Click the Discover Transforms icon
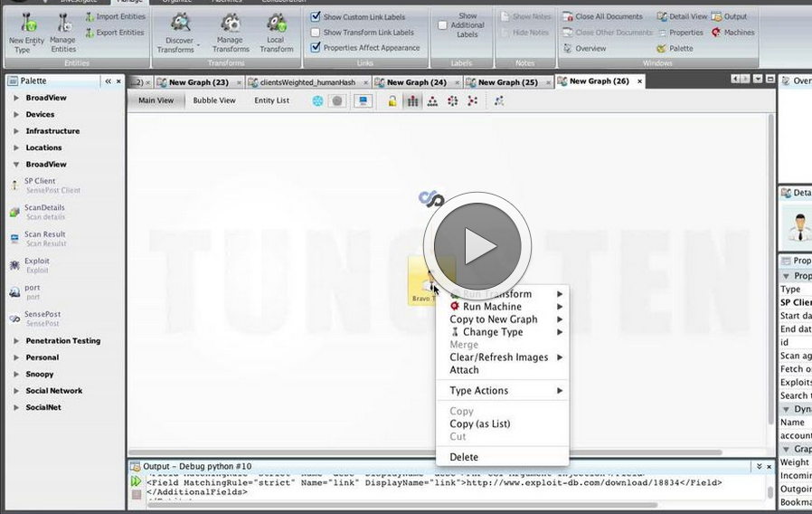Screen dimensions: 812x514 pos(181,24)
